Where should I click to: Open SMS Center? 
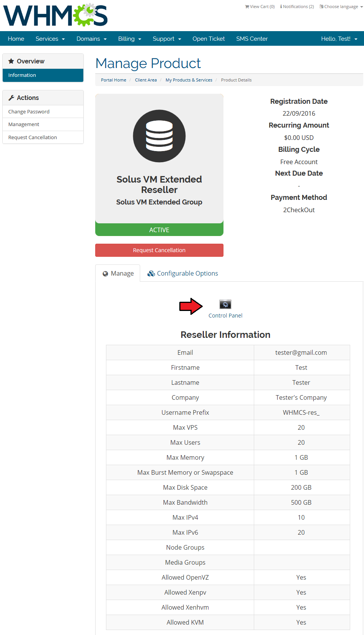coord(252,39)
